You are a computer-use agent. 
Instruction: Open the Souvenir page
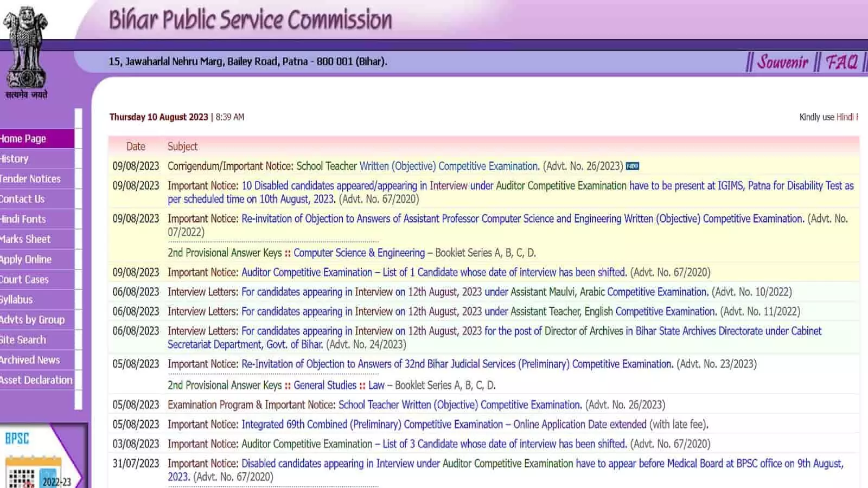[783, 62]
